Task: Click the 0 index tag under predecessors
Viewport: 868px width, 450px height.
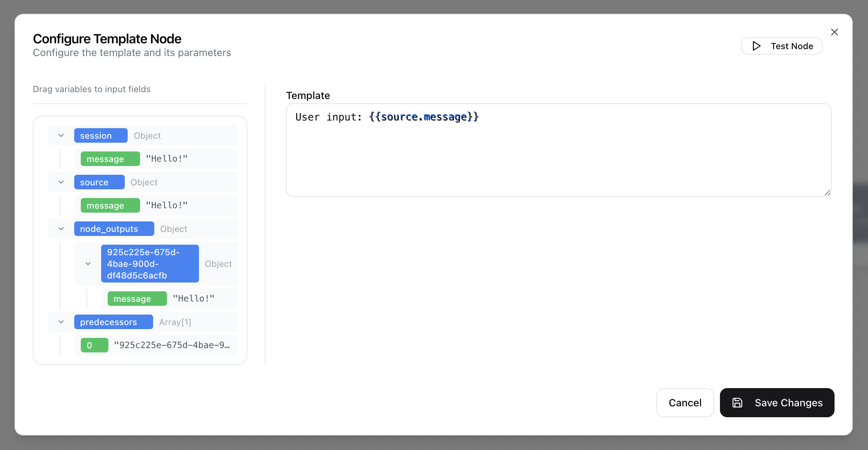Action: 94,345
